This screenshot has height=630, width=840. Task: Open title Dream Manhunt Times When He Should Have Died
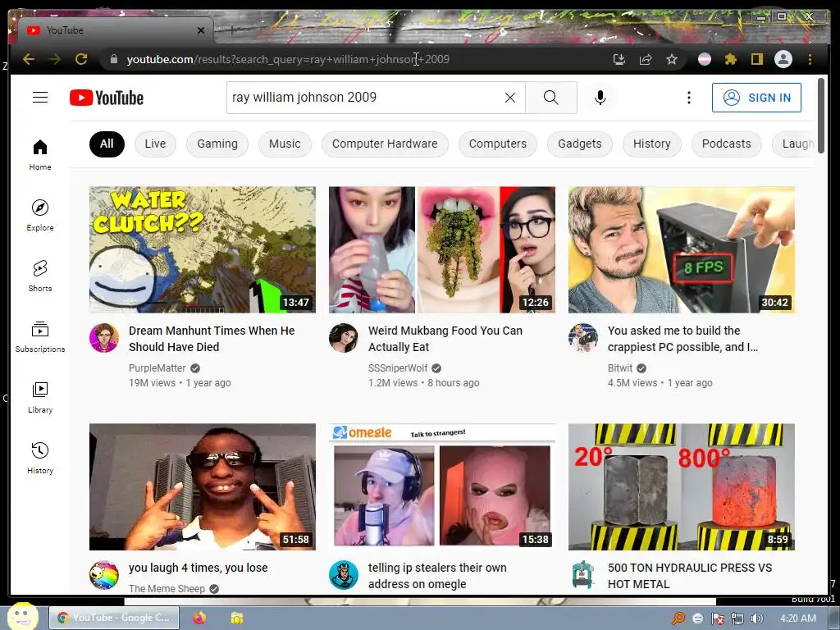(212, 339)
